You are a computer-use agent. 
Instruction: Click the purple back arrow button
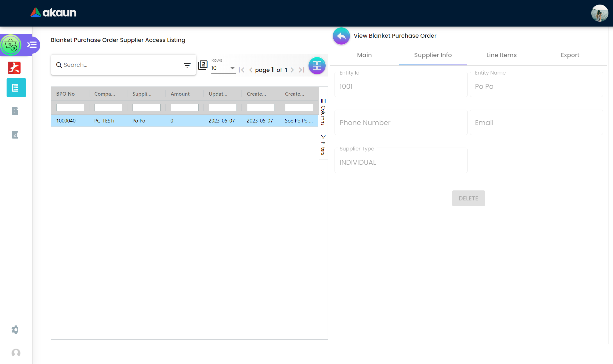pyautogui.click(x=341, y=36)
